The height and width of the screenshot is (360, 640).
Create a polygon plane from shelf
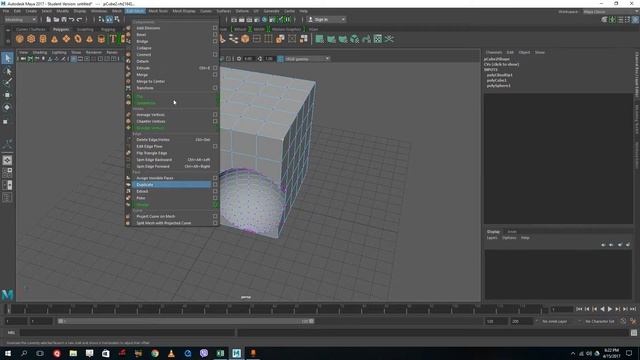pos(66,39)
